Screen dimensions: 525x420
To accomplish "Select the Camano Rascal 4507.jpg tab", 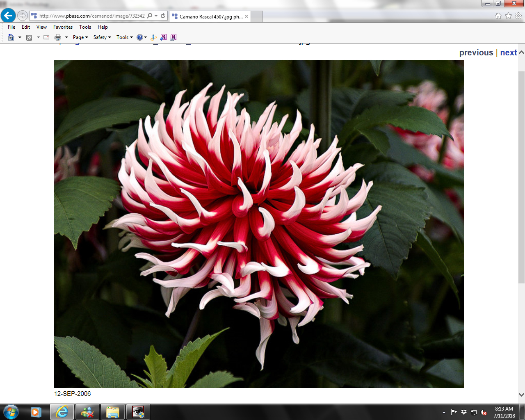I will [x=209, y=16].
